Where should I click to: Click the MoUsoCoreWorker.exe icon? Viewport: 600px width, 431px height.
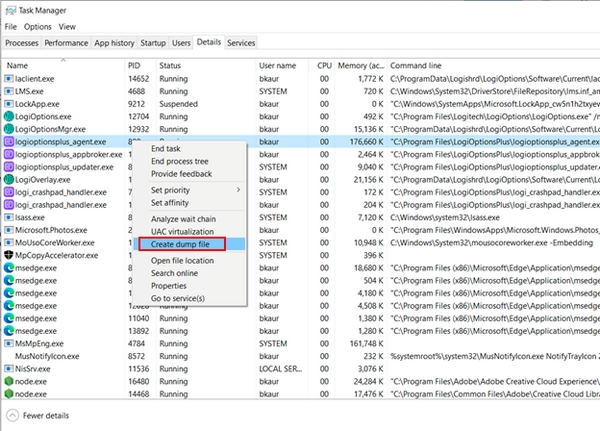8,243
